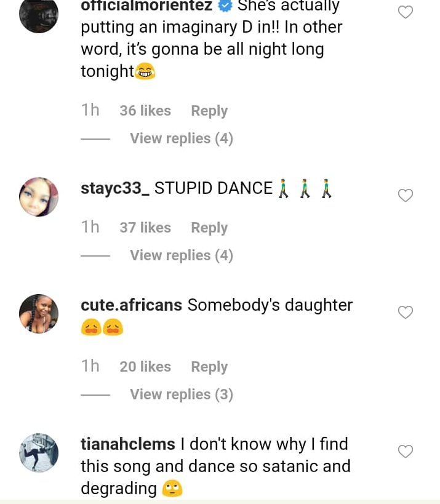The height and width of the screenshot is (504, 440).
Task: Reply to cute.africans comment
Action: pyautogui.click(x=209, y=367)
